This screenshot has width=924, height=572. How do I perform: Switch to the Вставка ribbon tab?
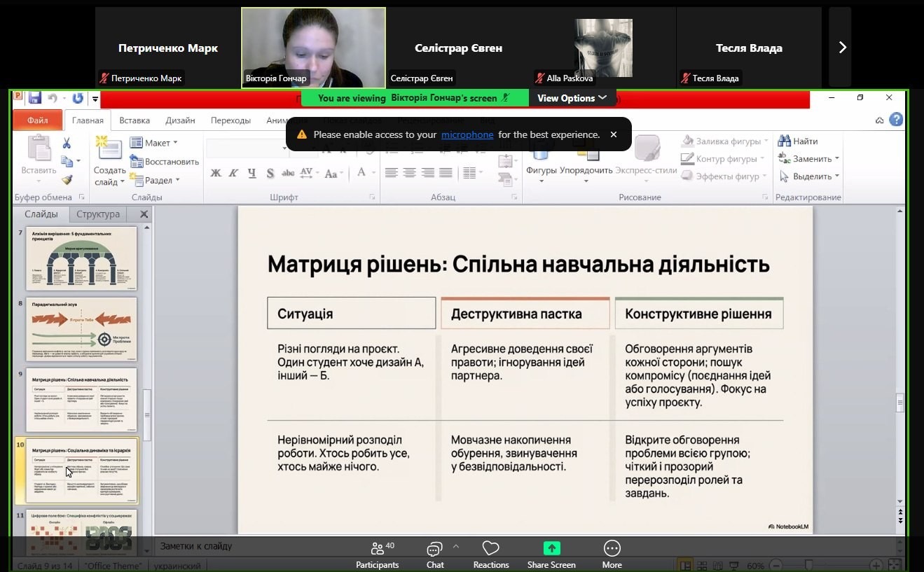tap(135, 120)
